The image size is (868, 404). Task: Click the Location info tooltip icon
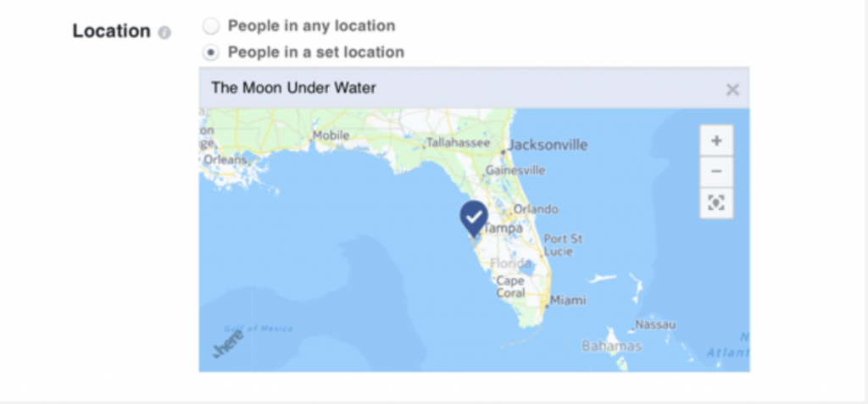pyautogui.click(x=164, y=33)
